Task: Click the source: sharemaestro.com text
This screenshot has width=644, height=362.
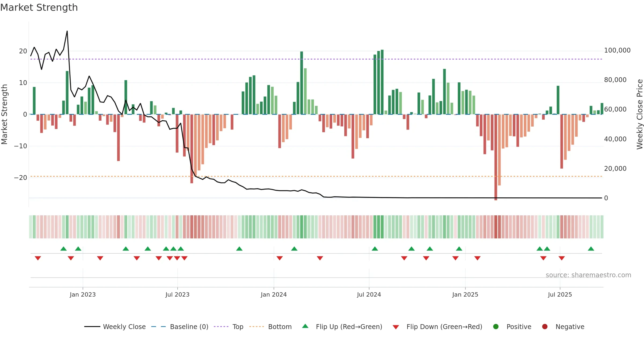Action: (x=588, y=275)
